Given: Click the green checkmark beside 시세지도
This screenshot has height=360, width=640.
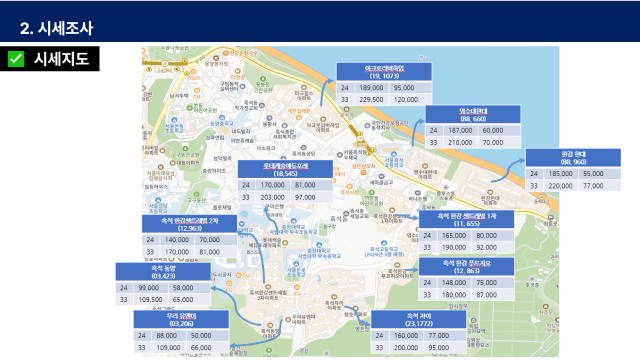Looking at the screenshot, I should (16, 59).
